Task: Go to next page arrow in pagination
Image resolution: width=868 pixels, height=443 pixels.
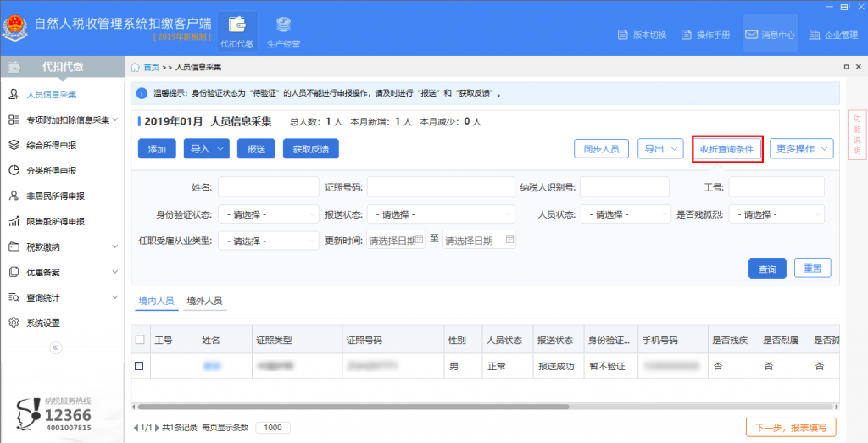Action: point(157,428)
